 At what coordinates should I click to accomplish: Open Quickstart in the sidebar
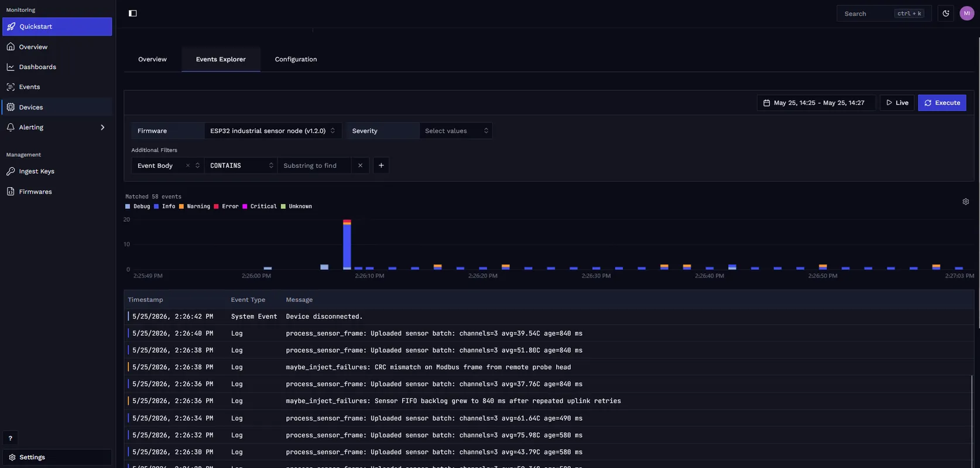(57, 26)
